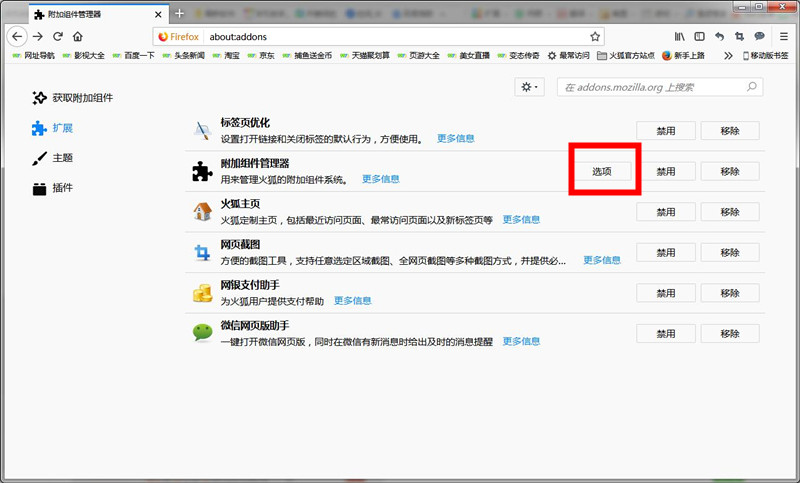800x483 pixels.
Task: Open the Library toolbar icon
Action: click(x=680, y=37)
